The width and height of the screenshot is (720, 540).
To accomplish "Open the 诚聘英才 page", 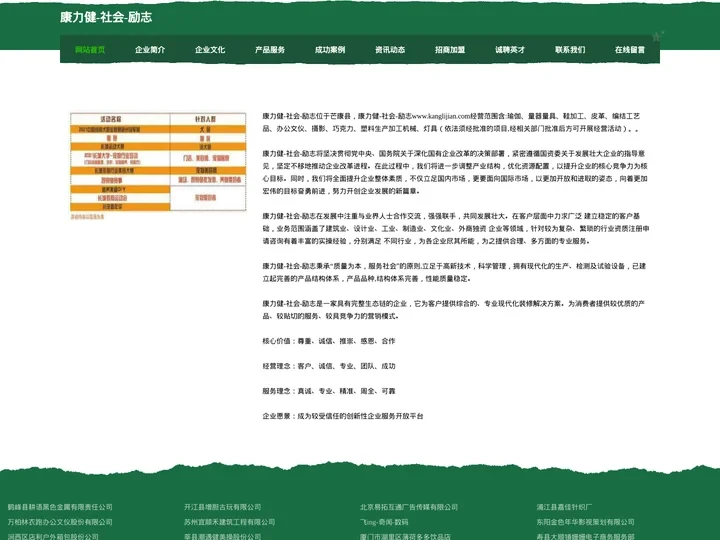I will 510,49.
